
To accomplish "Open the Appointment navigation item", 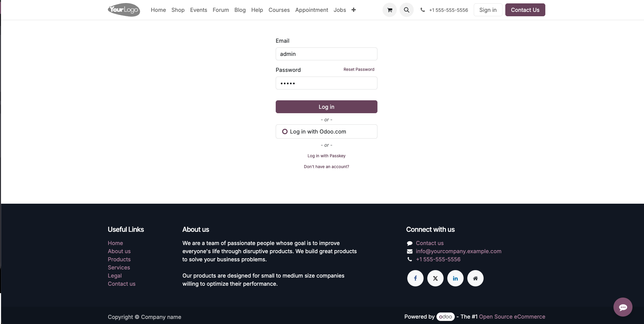I will (x=312, y=10).
